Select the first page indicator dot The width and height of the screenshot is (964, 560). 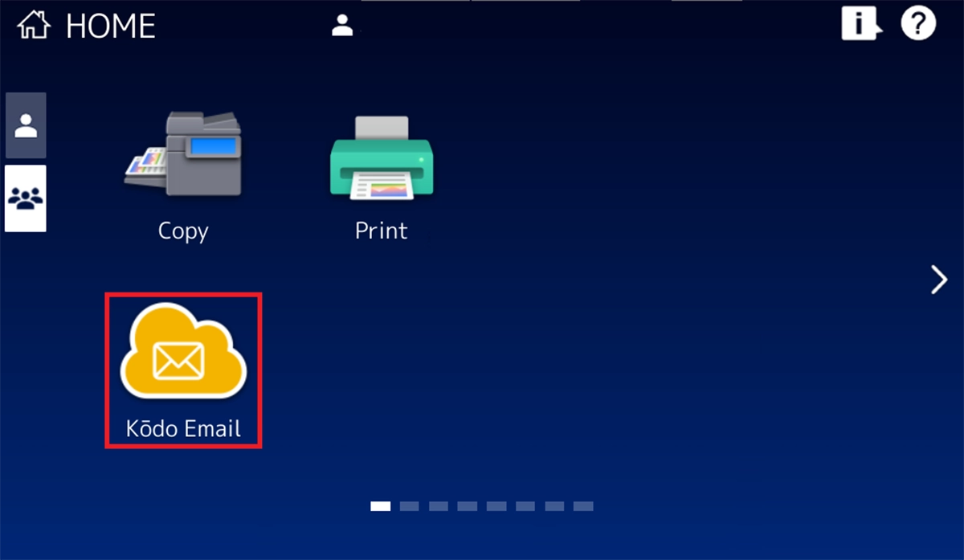pos(379,506)
